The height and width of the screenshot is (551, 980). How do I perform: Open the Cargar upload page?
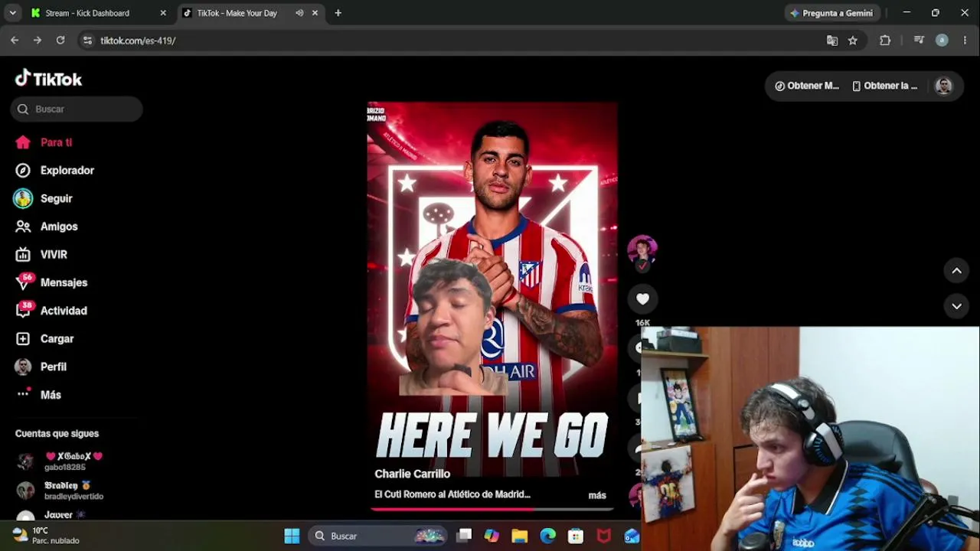click(44, 338)
